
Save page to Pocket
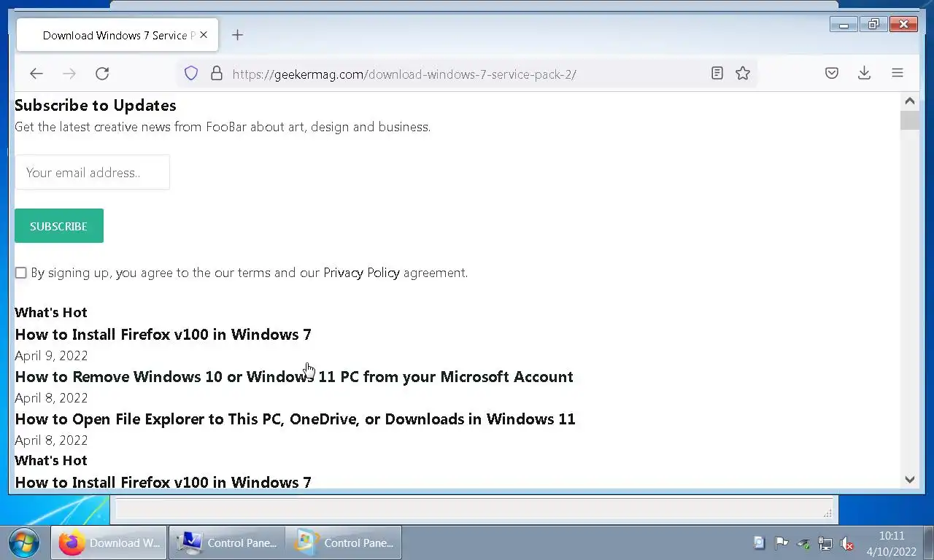click(x=832, y=73)
